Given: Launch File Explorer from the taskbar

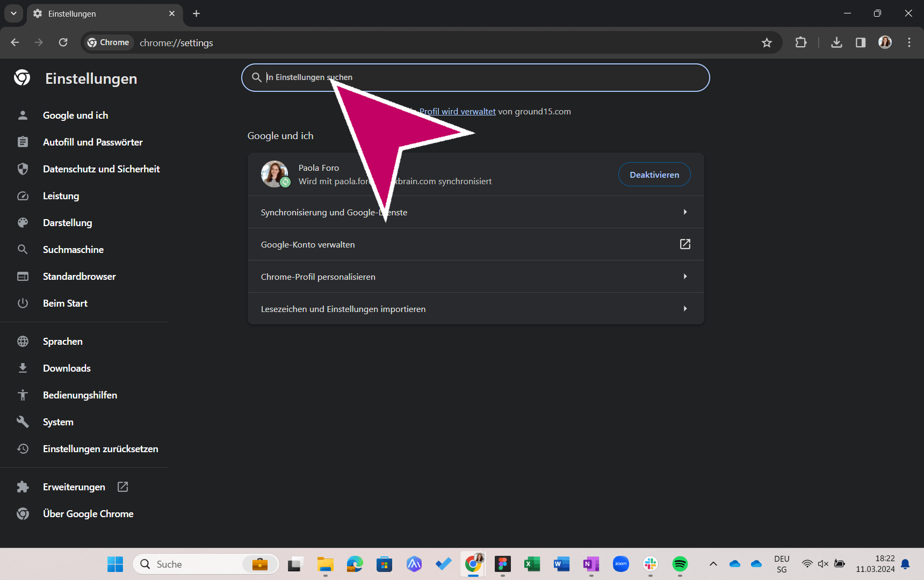Looking at the screenshot, I should (x=325, y=564).
